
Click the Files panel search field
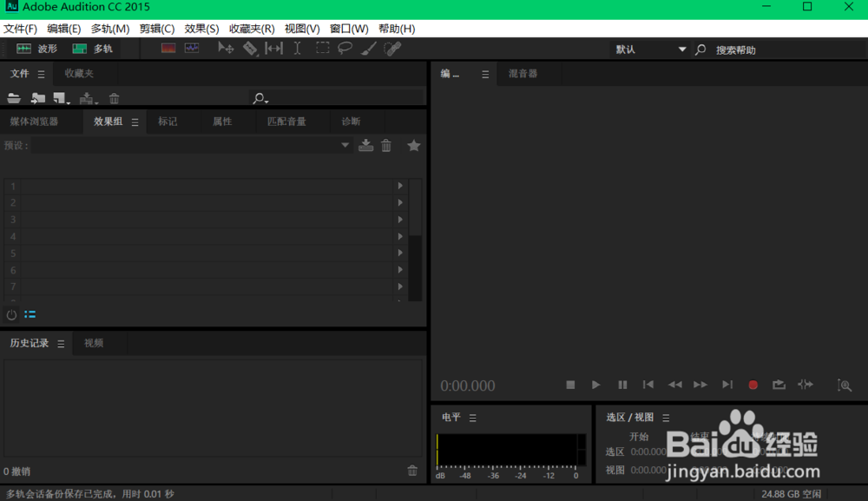coord(338,98)
